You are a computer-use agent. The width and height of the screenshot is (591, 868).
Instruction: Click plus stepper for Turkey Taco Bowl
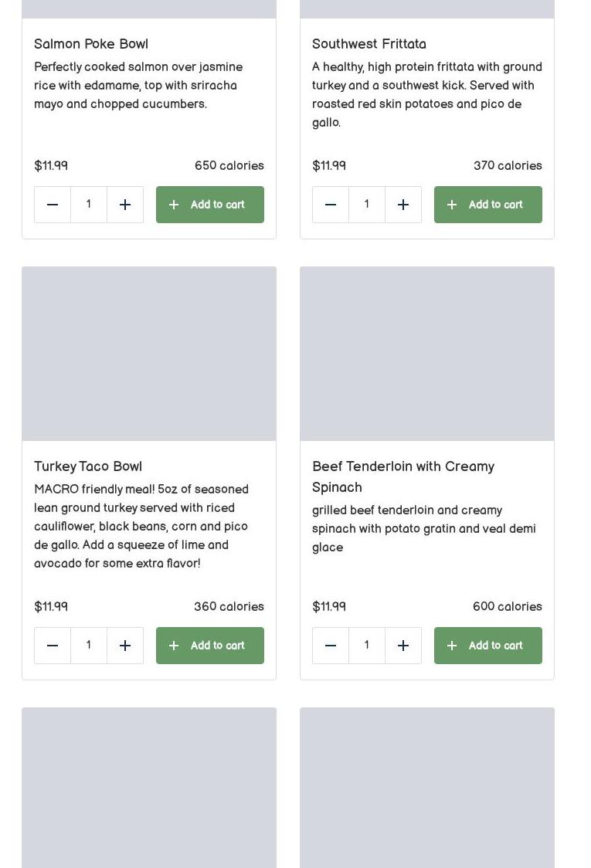click(x=125, y=646)
